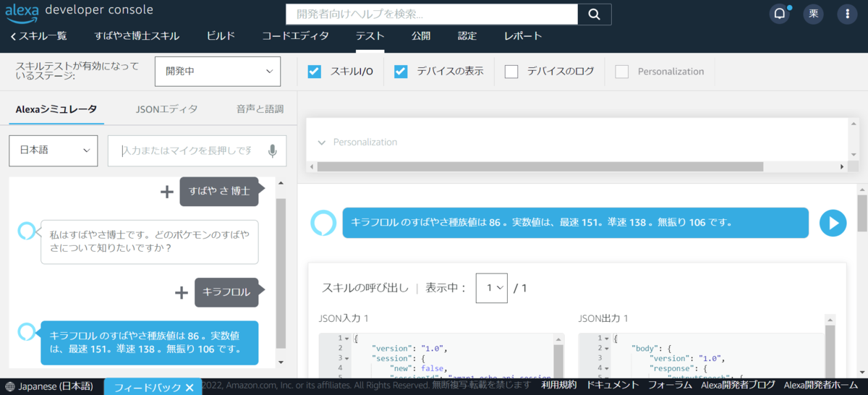
Task: Open the 利用規約 link
Action: 558,386
